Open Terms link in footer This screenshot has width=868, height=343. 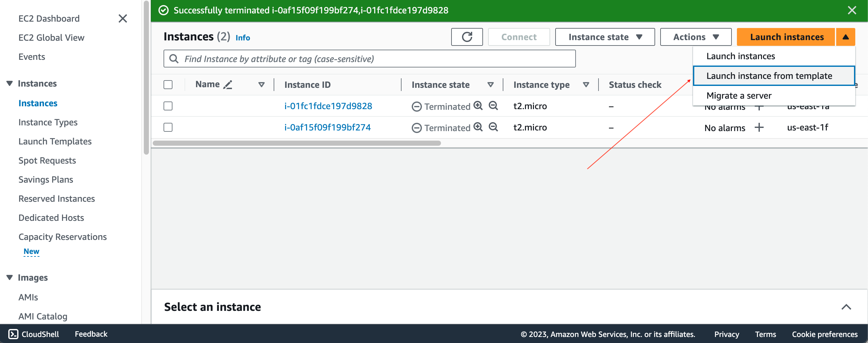click(765, 334)
